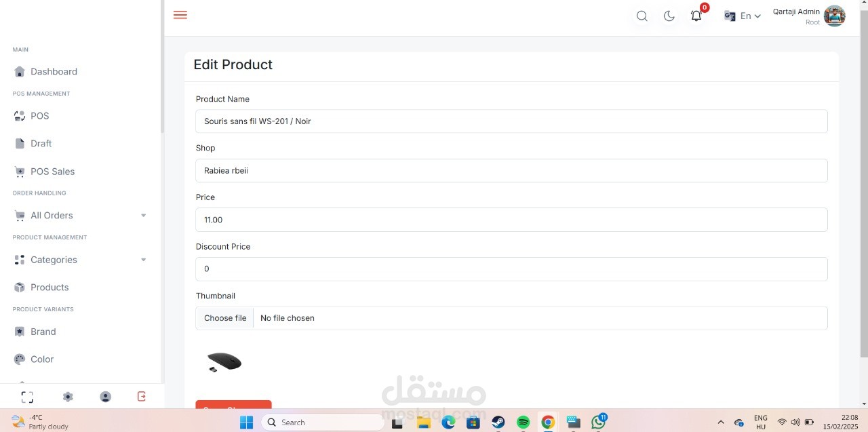
Task: Click the taskbar Search box
Action: point(323,423)
